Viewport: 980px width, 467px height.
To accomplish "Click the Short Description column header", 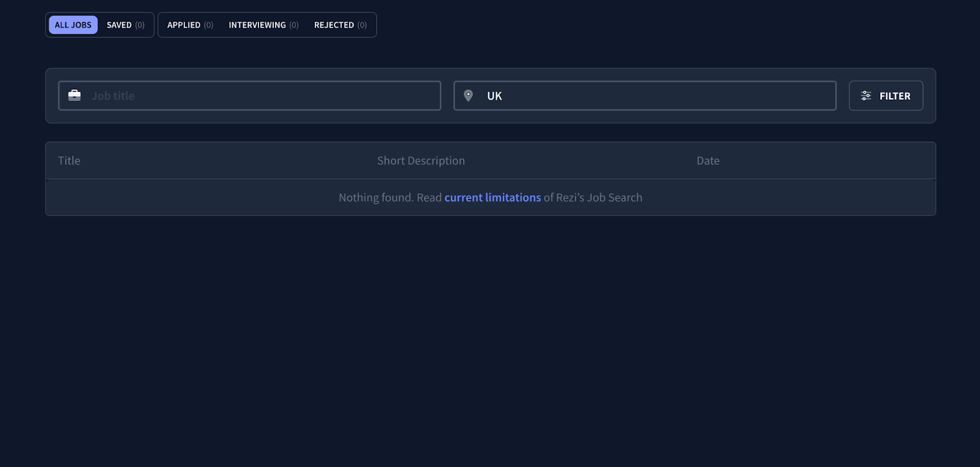I will coord(421,160).
